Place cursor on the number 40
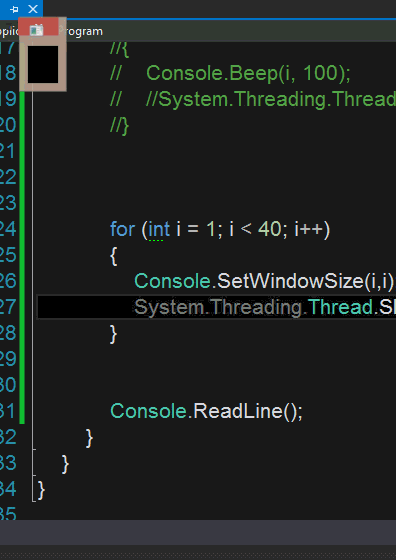Viewport: 396px width, 560px height. coord(269,229)
